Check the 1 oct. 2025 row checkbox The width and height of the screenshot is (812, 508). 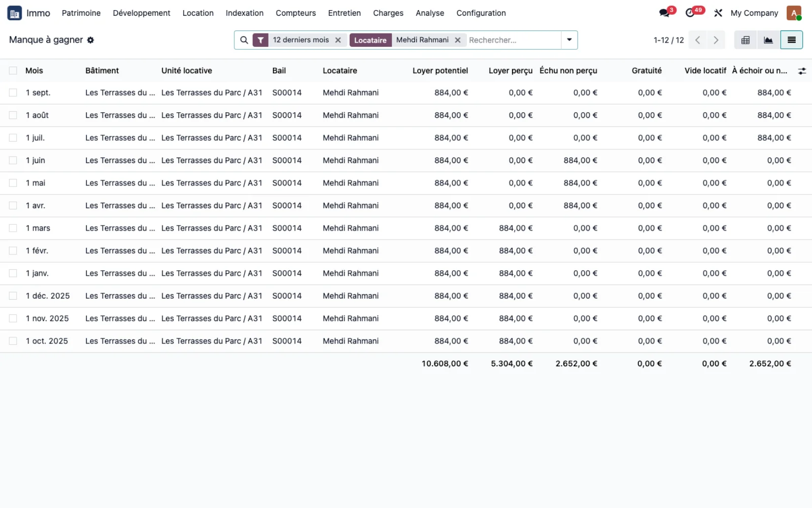(13, 341)
